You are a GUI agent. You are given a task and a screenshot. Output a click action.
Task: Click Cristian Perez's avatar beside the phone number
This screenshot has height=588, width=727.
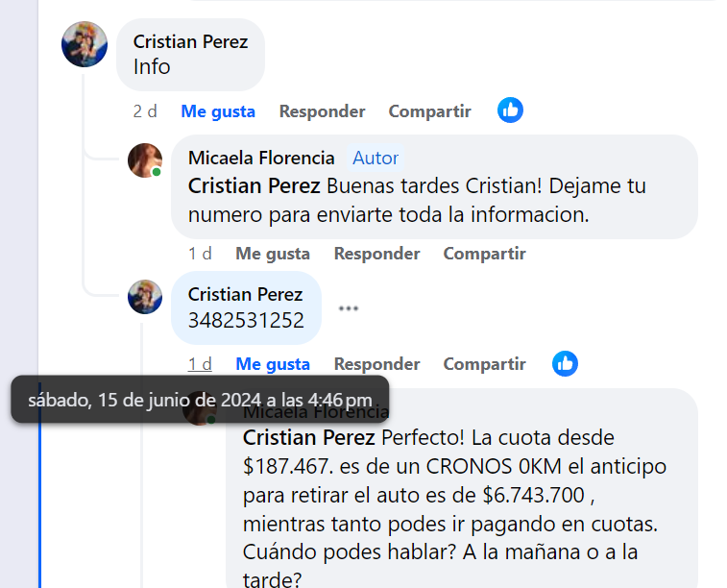(x=145, y=297)
